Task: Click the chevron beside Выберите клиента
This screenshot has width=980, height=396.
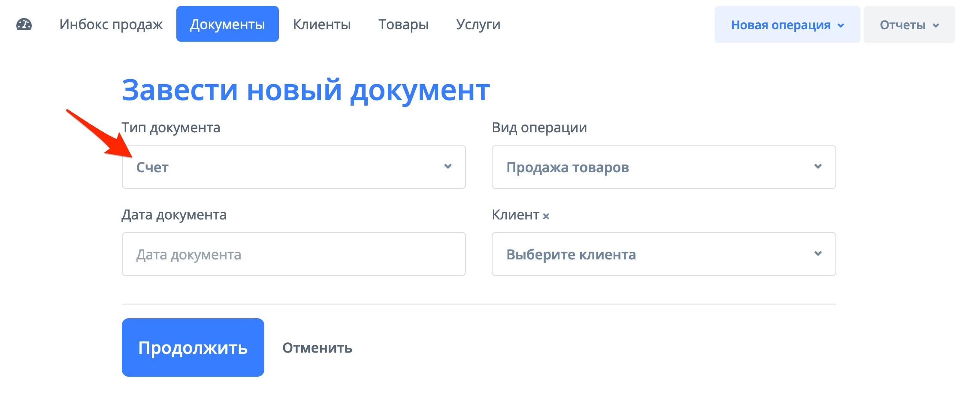Action: click(x=818, y=254)
